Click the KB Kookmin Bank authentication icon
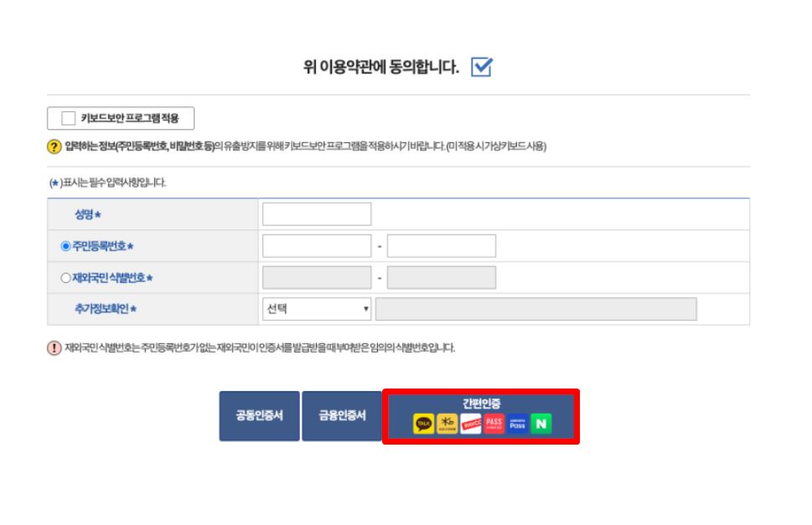The image size is (812, 525). (x=447, y=424)
